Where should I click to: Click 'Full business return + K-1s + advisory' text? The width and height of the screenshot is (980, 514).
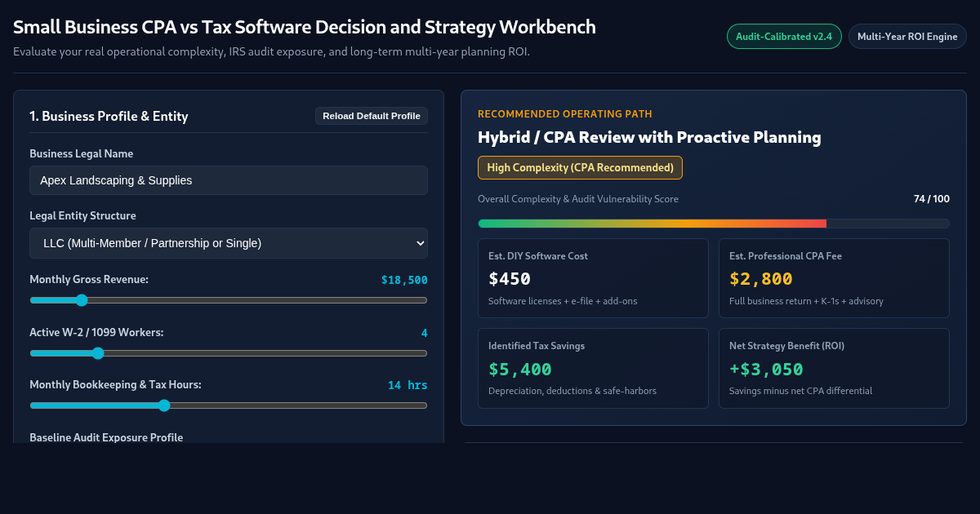tap(806, 301)
